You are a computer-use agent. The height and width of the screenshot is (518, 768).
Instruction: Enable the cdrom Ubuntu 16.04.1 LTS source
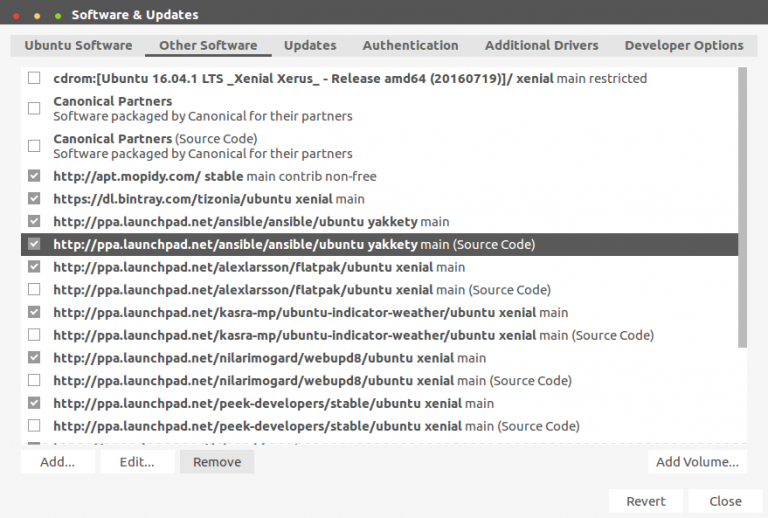35,78
